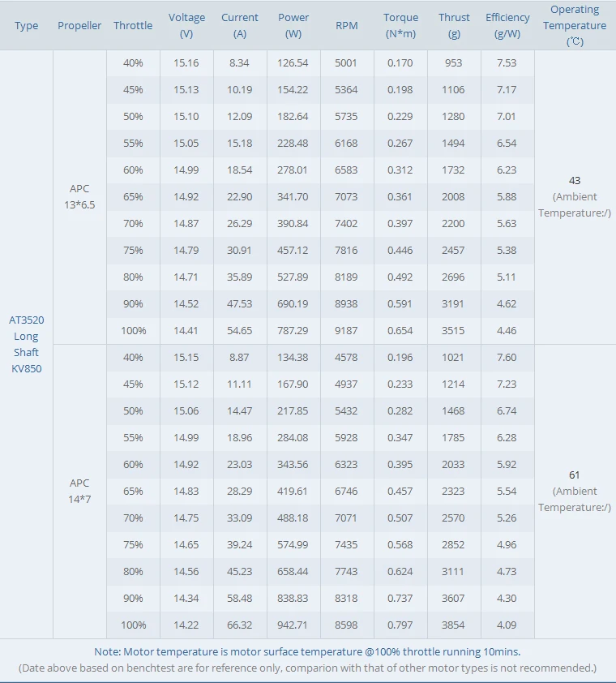Click the RPM column header
The height and width of the screenshot is (683, 616).
click(347, 26)
